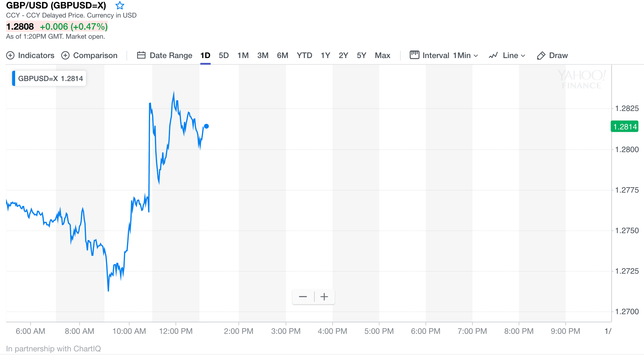Click the GBPUSD=X blue color swatch
The image size is (644, 355).
(x=14, y=78)
